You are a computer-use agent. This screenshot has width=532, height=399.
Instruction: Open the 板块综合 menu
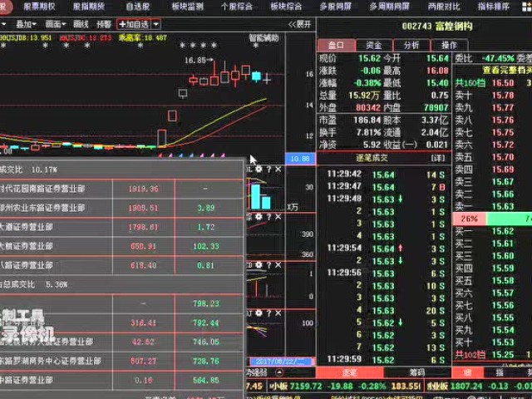[286, 7]
